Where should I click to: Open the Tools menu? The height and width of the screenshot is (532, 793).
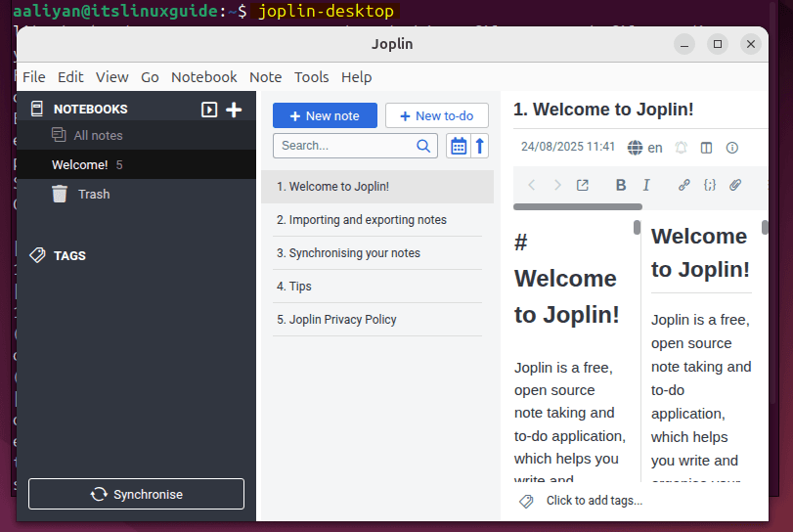(311, 77)
